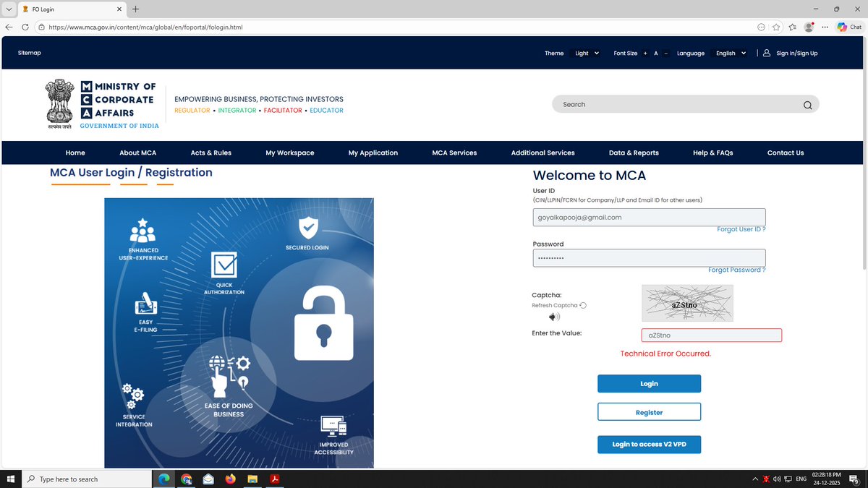This screenshot has height=488, width=868.
Task: Open the Contact Us menu
Action: click(786, 153)
